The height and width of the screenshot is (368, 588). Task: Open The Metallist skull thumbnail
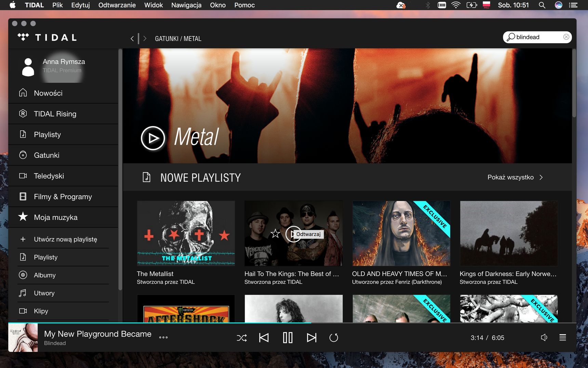pos(186,233)
